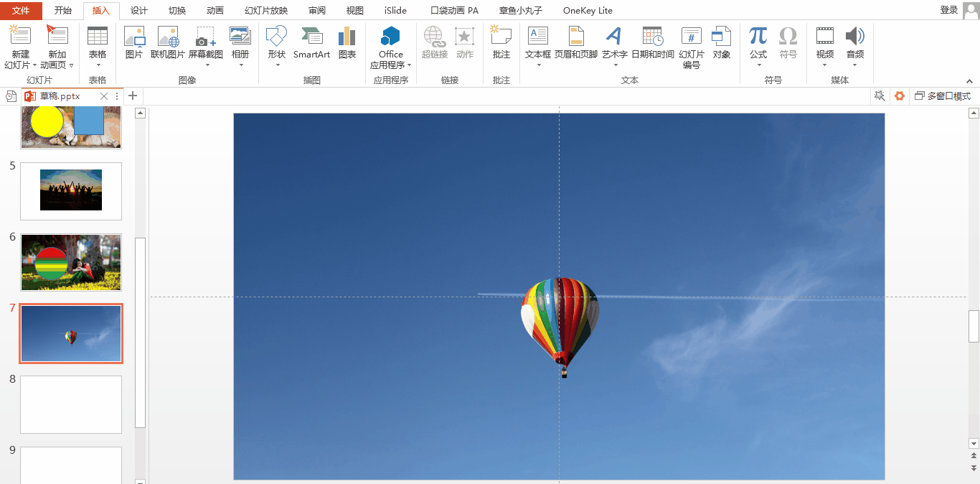Insert an 对象 object
Image resolution: width=980 pixels, height=484 pixels.
coord(722,36)
